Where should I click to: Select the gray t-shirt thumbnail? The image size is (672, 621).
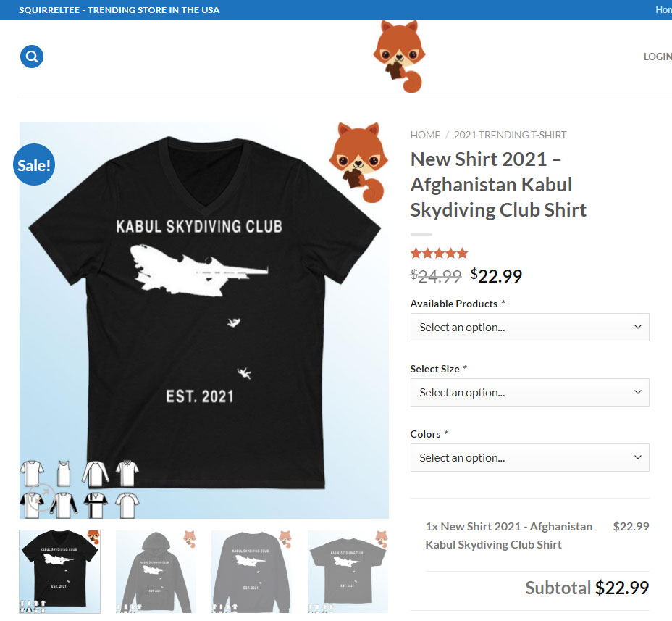348,572
